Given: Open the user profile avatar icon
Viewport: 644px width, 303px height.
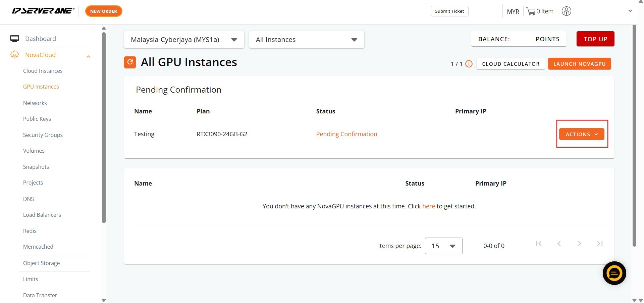Looking at the screenshot, I should 566,11.
